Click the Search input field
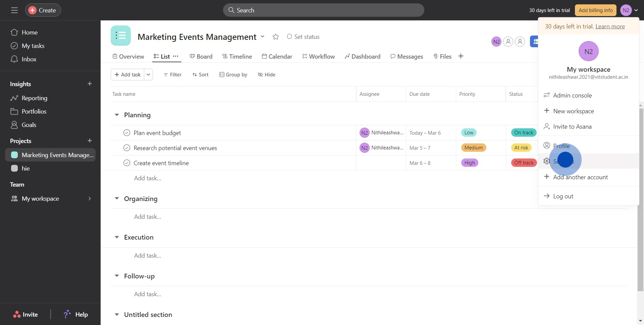This screenshot has height=325, width=644. (323, 10)
